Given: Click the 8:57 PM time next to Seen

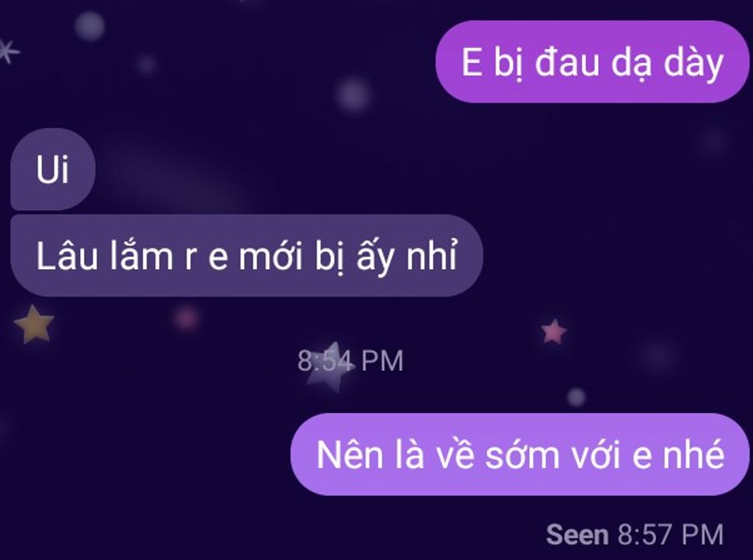Looking at the screenshot, I should coord(671,534).
